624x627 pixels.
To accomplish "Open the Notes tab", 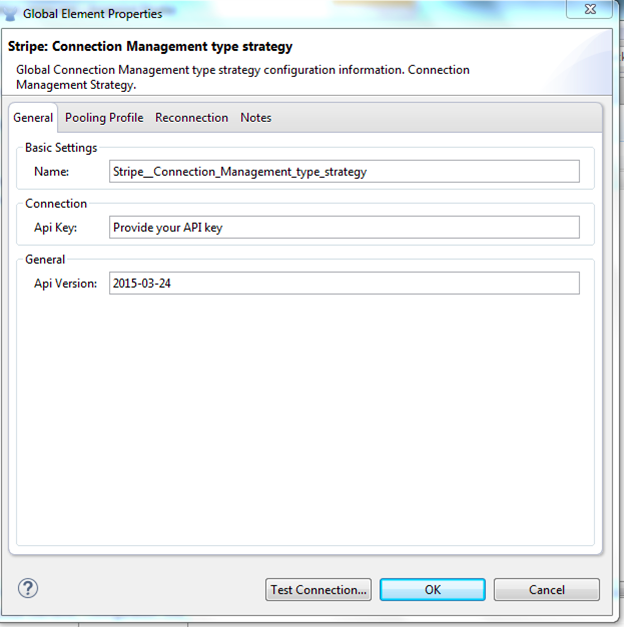I will click(x=256, y=118).
